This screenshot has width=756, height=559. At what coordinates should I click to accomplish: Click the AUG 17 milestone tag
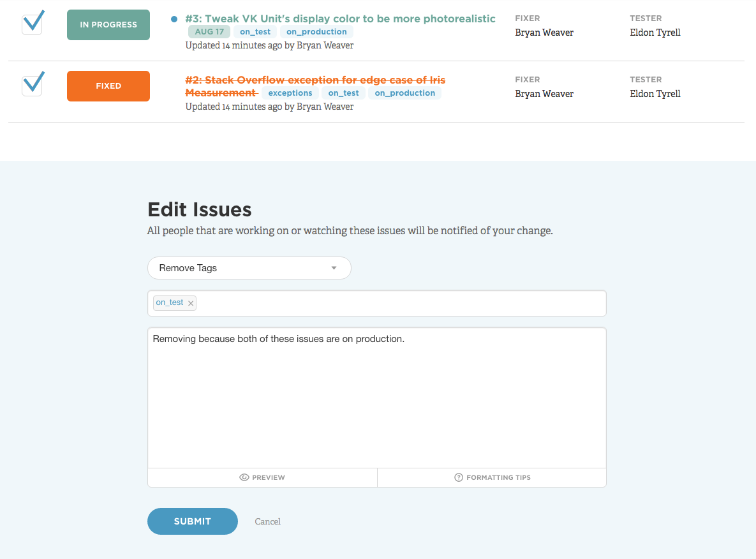click(209, 32)
